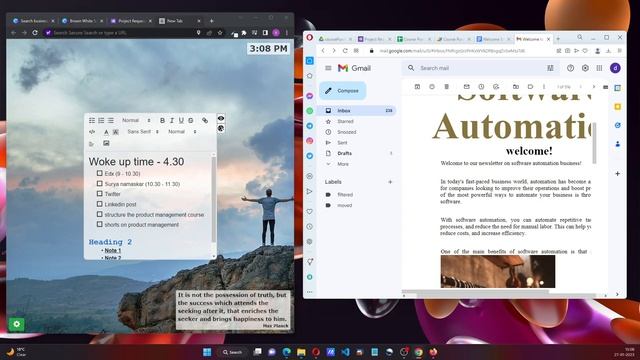Snooze the open Gmail message
The width and height of the screenshot is (640, 360).
click(481, 87)
